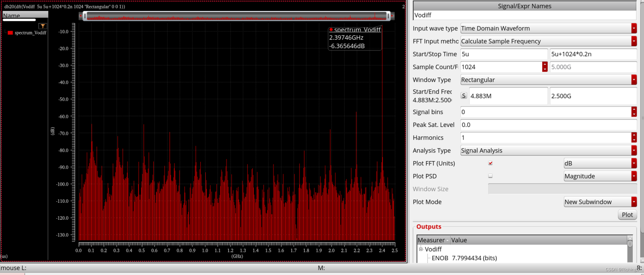Click the Outputs section heading
Viewport: 644px width, 275px height.
(429, 227)
